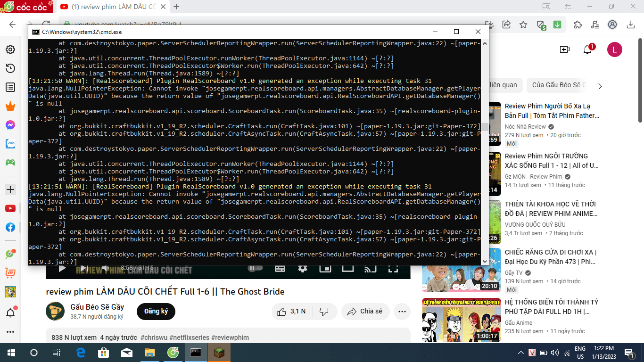This screenshot has width=644, height=362.
Task: Toggle subtitles on the video player
Action: [280, 269]
